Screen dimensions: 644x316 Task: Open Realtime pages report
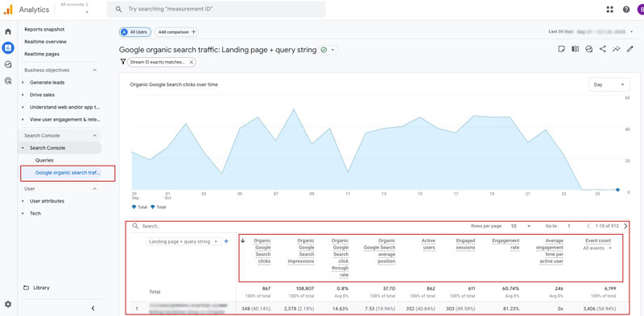42,54
